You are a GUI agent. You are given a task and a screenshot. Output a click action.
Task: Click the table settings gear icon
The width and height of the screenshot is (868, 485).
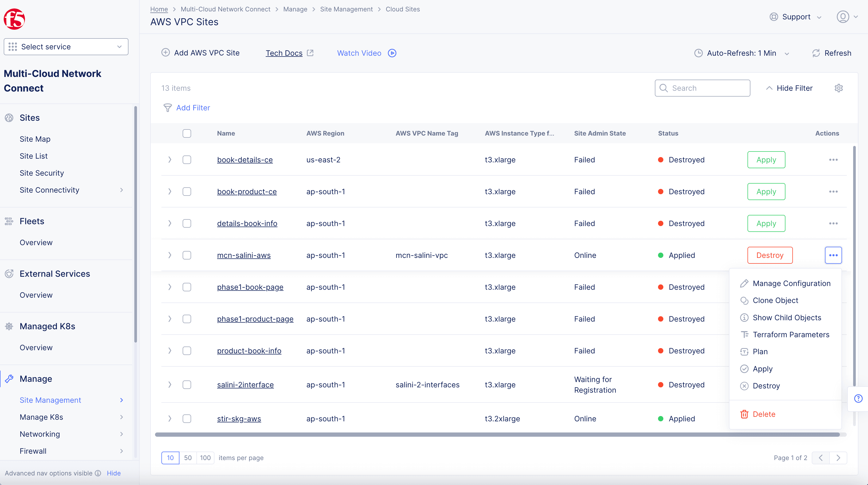click(x=838, y=88)
